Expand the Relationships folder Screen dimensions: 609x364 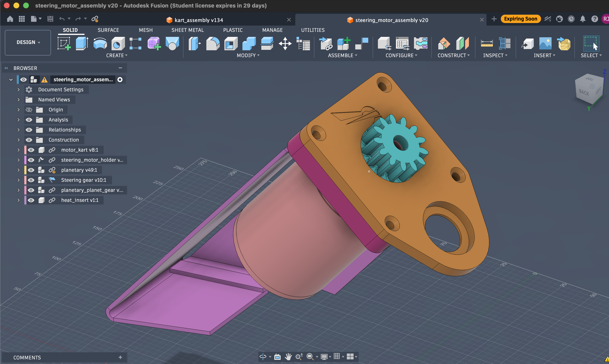pyautogui.click(x=18, y=130)
